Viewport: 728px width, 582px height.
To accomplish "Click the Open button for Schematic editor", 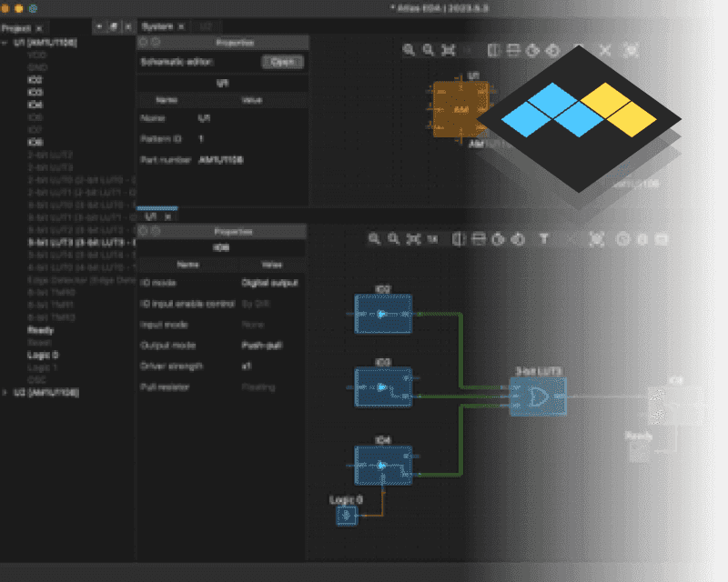I will coord(283,62).
